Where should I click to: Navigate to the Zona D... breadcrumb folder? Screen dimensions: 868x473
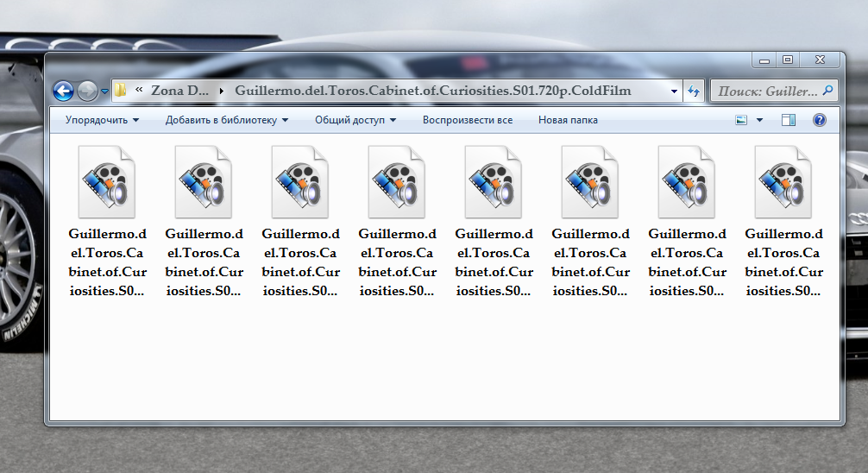[x=180, y=91]
